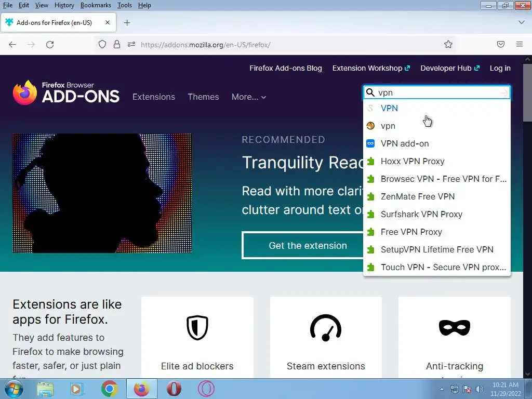Open the tracking protection shield icon

click(x=102, y=45)
